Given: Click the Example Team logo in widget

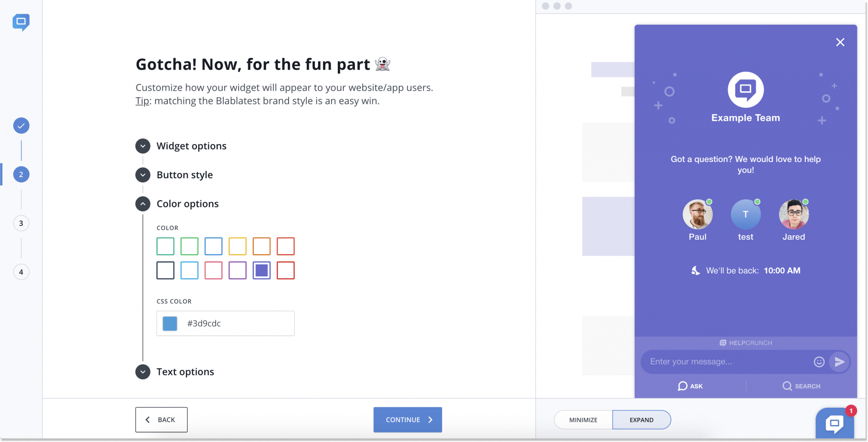Looking at the screenshot, I should [x=746, y=90].
